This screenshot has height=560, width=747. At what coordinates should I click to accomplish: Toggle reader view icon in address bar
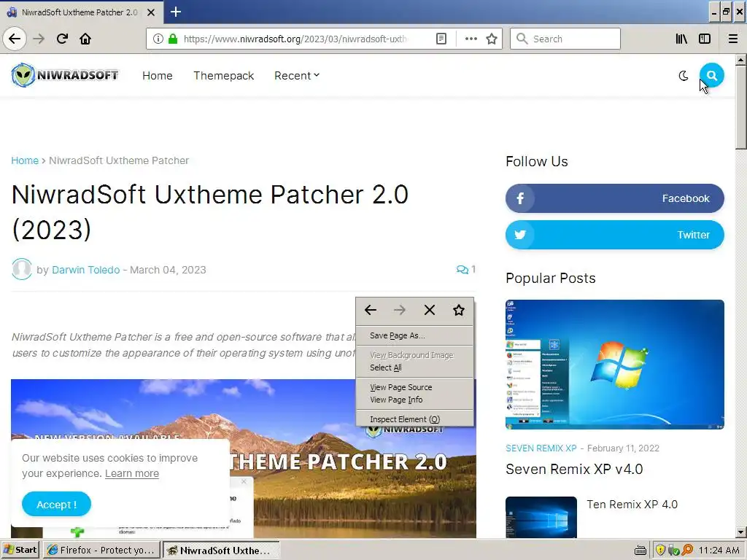click(x=441, y=39)
